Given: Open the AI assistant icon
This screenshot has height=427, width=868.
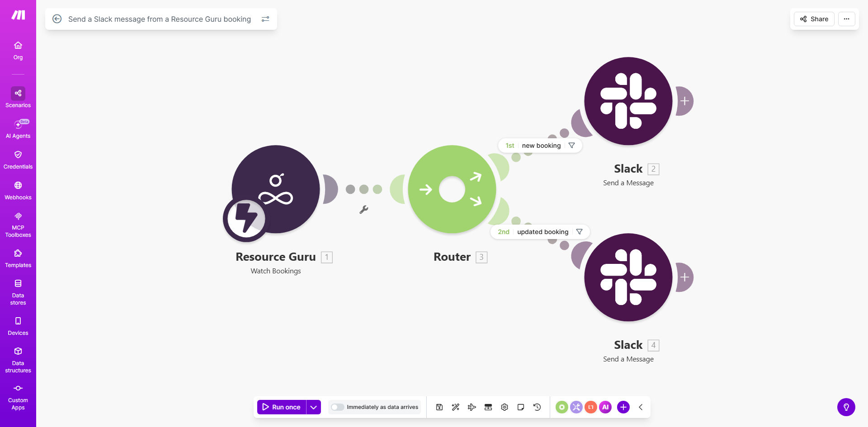Looking at the screenshot, I should pos(605,407).
